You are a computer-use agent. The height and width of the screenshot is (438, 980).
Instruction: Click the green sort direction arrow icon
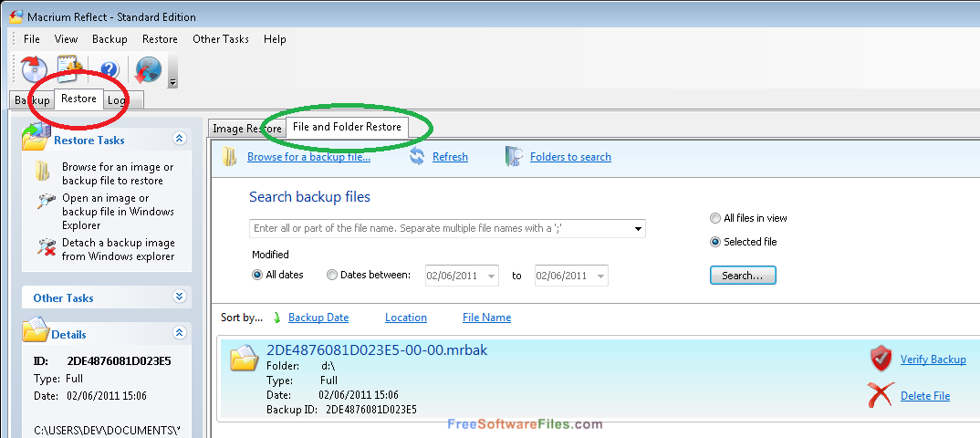[x=276, y=318]
